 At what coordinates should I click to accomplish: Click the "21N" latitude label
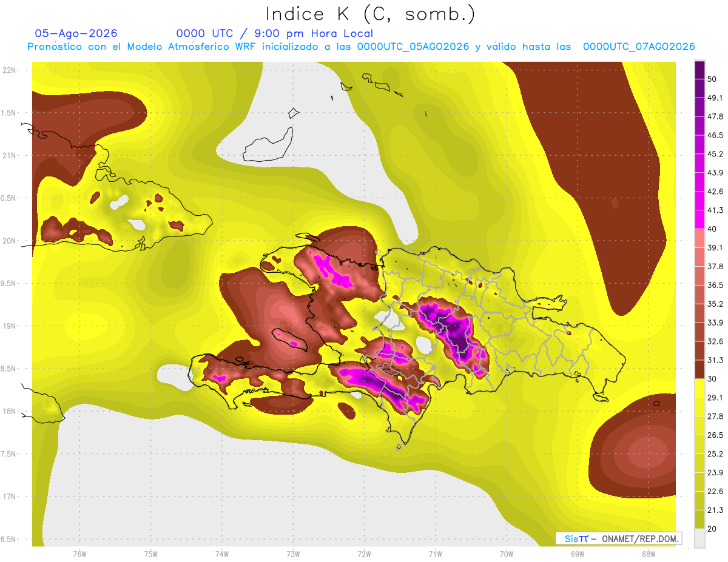(x=9, y=155)
